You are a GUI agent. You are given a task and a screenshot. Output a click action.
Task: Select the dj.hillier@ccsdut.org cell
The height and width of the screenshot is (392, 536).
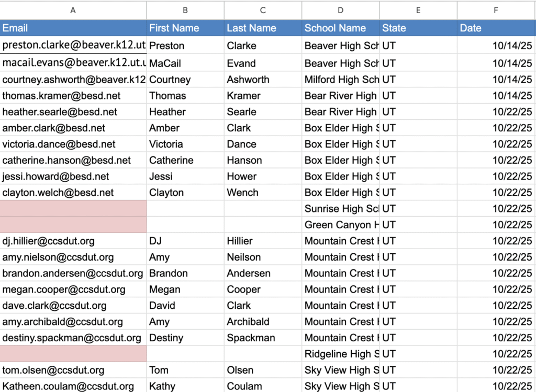tap(73, 241)
